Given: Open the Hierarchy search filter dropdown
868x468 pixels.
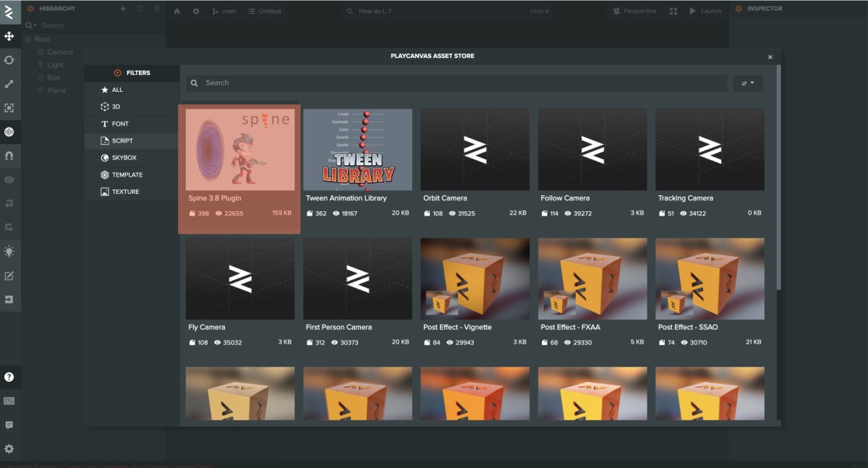Looking at the screenshot, I should (x=30, y=25).
